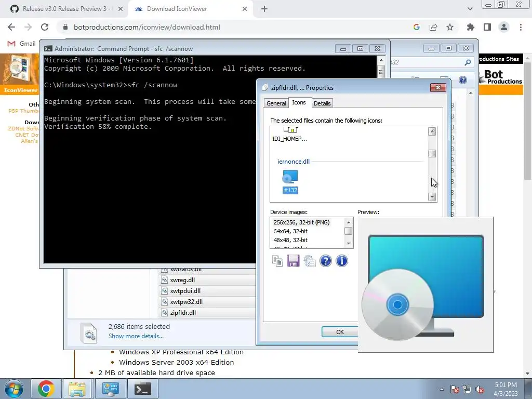
Task: Click Chrome's back navigation arrow
Action: pyautogui.click(x=11, y=27)
